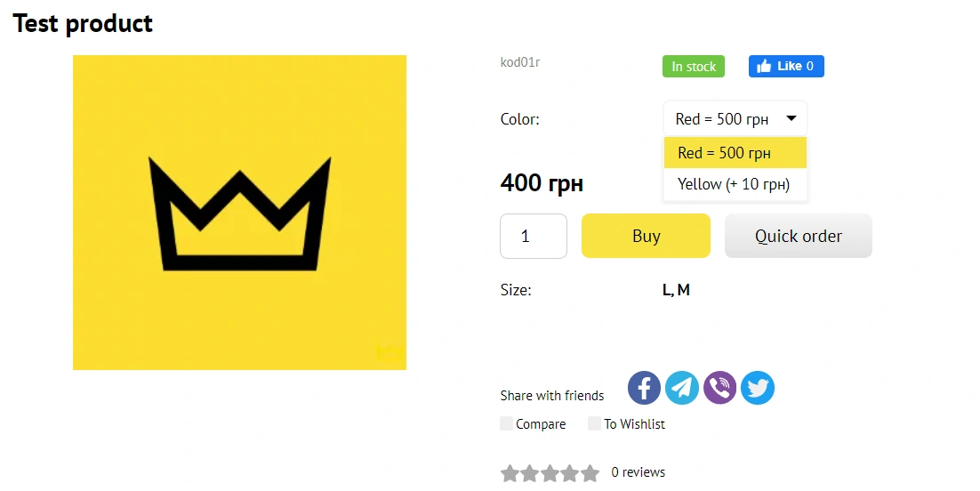Open the '0 reviews' link

click(x=639, y=472)
